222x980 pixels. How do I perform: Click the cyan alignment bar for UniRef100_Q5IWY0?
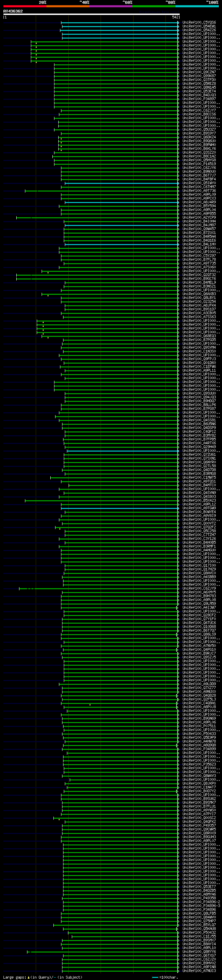coord(121,183)
